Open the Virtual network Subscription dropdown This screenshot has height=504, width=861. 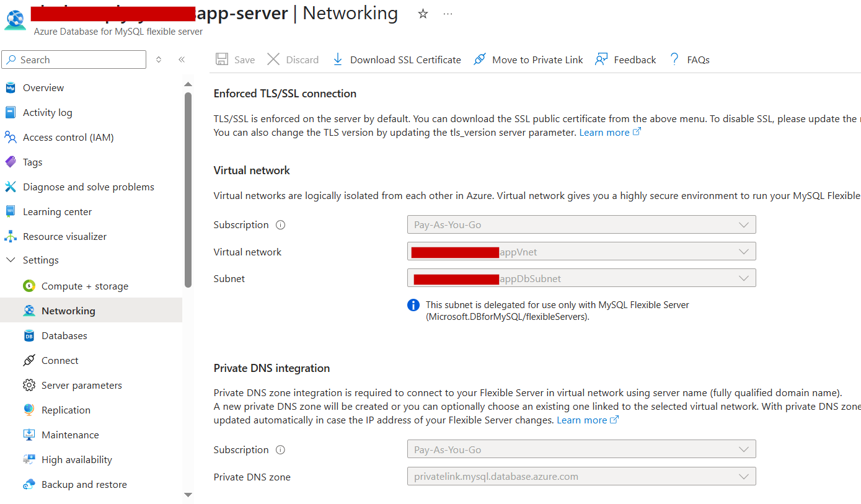coord(581,224)
